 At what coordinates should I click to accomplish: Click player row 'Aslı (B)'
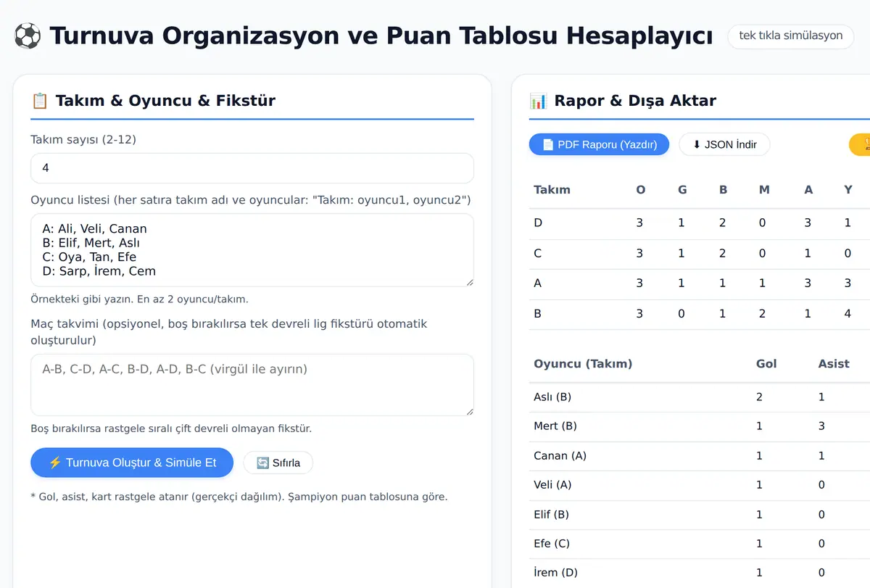click(x=700, y=397)
